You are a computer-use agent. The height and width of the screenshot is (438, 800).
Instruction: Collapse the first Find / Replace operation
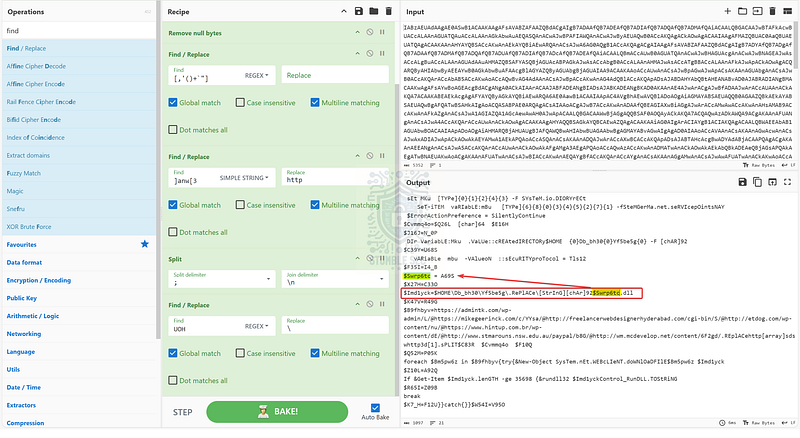357,54
